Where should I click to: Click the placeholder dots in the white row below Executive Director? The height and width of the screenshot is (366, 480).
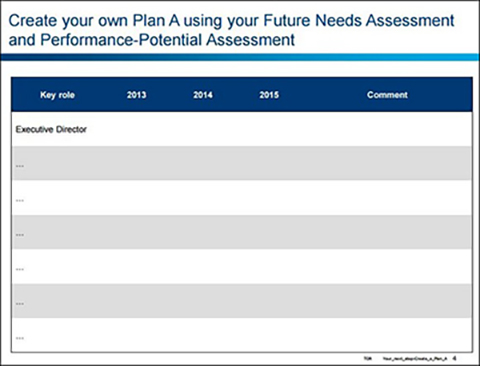20,200
